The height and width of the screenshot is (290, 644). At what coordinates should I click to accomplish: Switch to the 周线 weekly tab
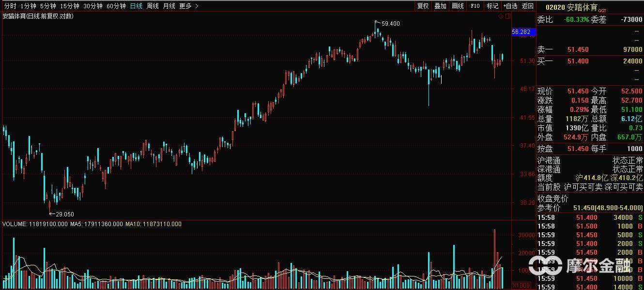[x=153, y=6]
